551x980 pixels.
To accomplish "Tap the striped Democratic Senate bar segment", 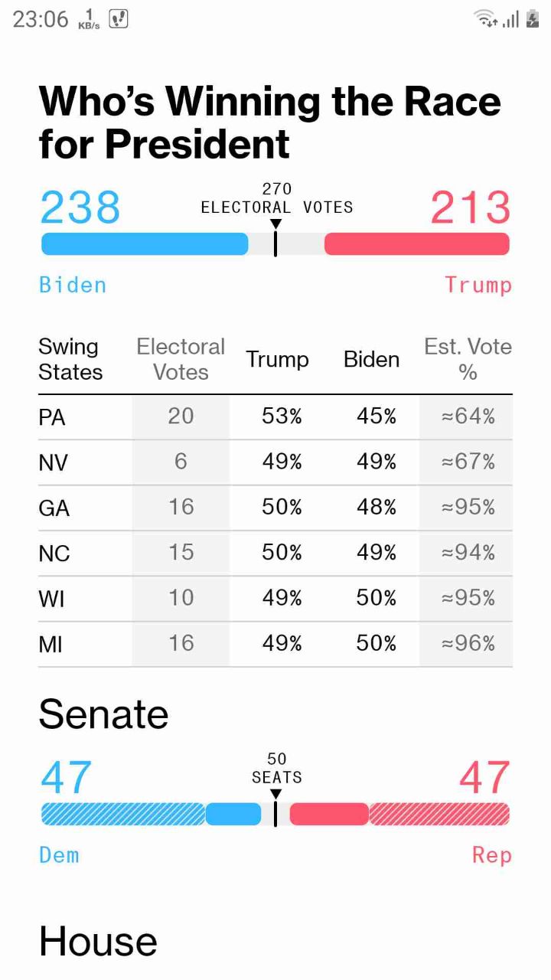I will 123,814.
